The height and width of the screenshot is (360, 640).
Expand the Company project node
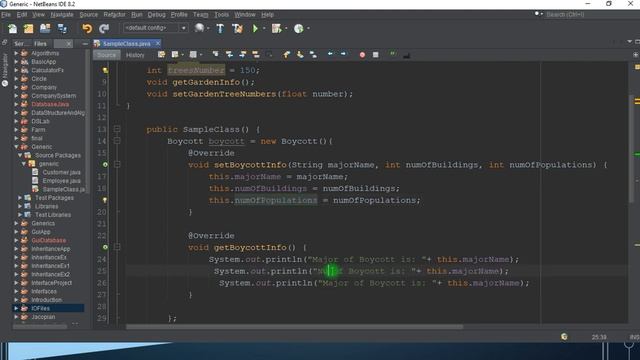click(x=16, y=87)
